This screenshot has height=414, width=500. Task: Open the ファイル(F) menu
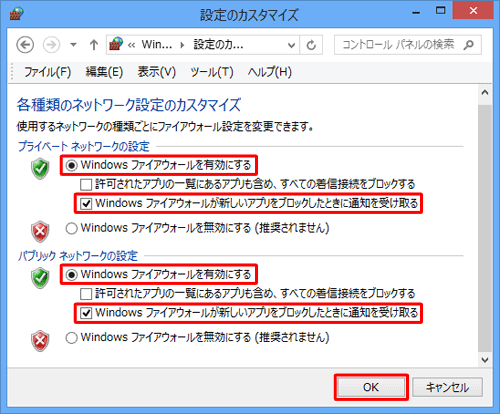pyautogui.click(x=48, y=72)
